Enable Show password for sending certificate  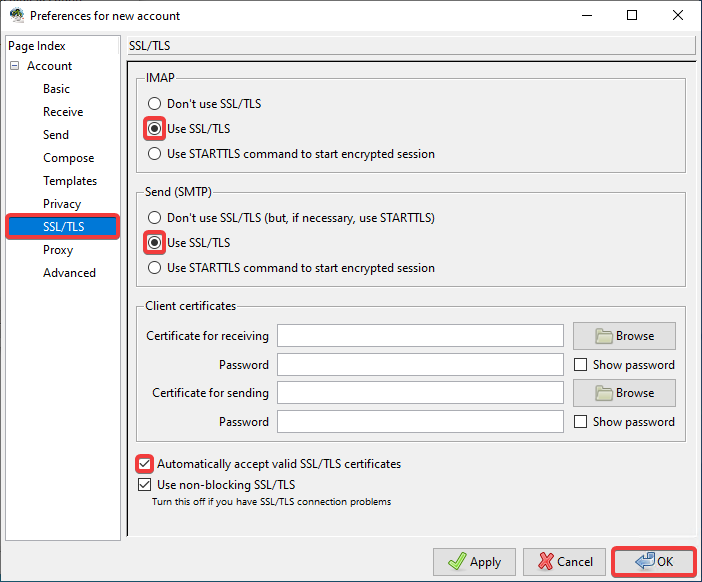pyautogui.click(x=581, y=422)
